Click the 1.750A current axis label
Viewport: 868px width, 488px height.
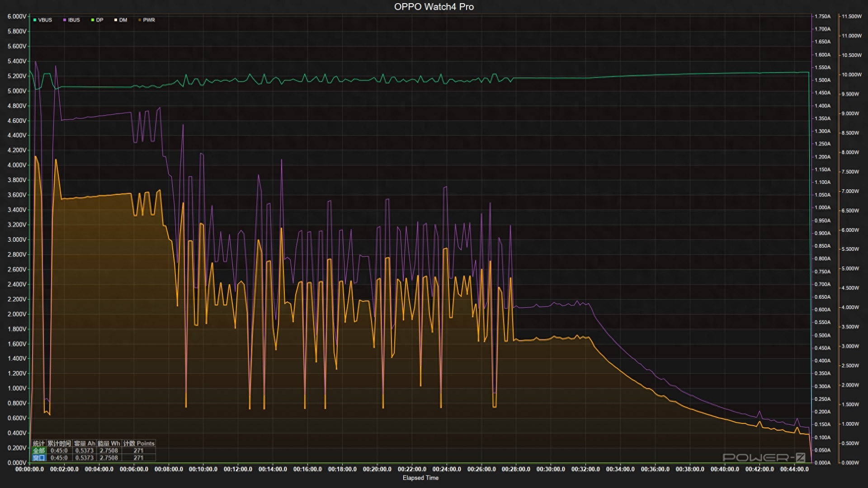tap(822, 16)
